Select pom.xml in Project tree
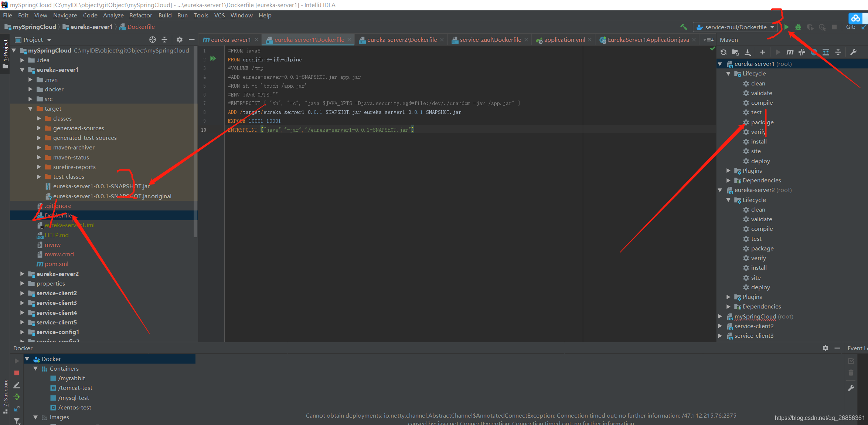 pyautogui.click(x=56, y=264)
